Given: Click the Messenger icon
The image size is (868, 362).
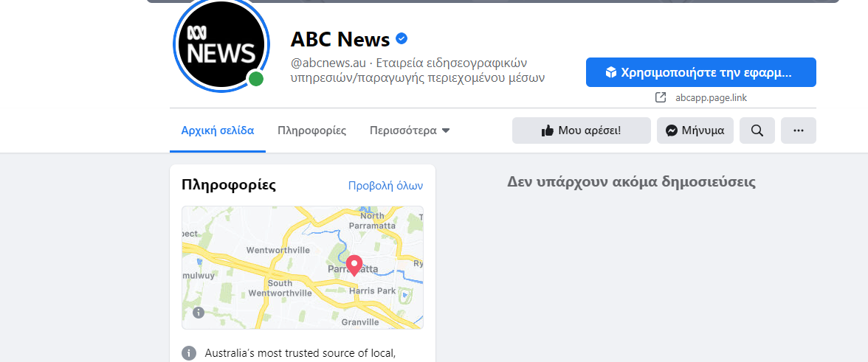Looking at the screenshot, I should 672,130.
